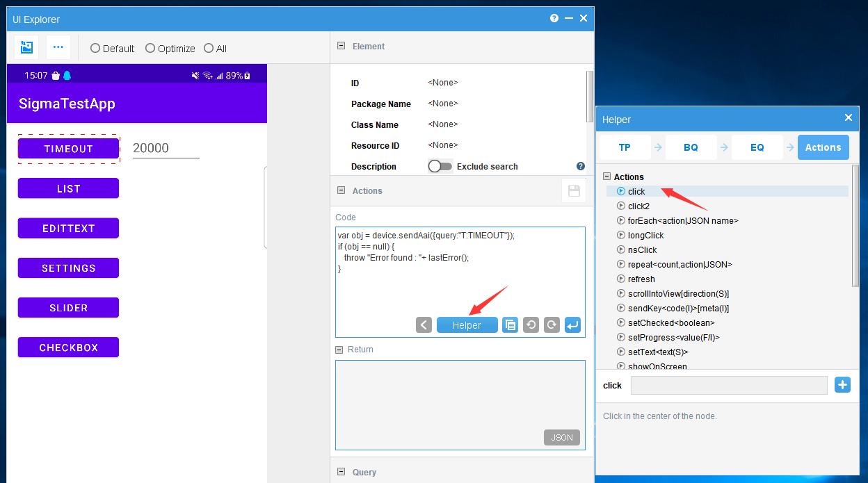Click the play icon beside longClick

tap(621, 235)
